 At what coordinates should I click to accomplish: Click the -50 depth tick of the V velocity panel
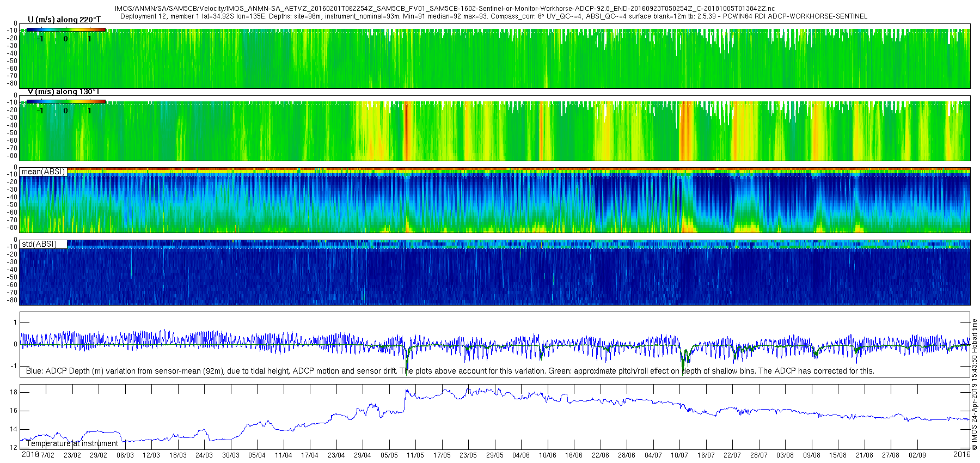tap(13, 133)
